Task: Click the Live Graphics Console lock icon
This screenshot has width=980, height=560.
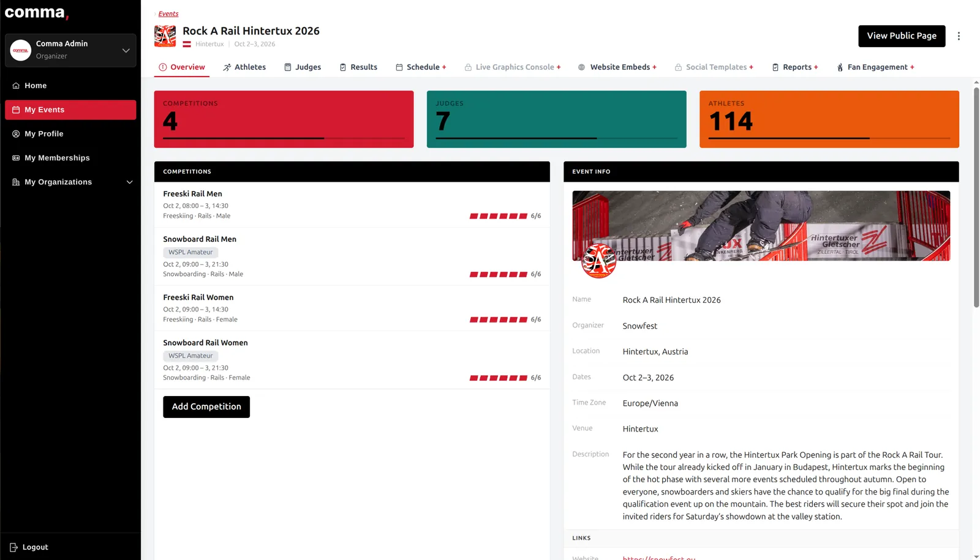Action: point(468,67)
